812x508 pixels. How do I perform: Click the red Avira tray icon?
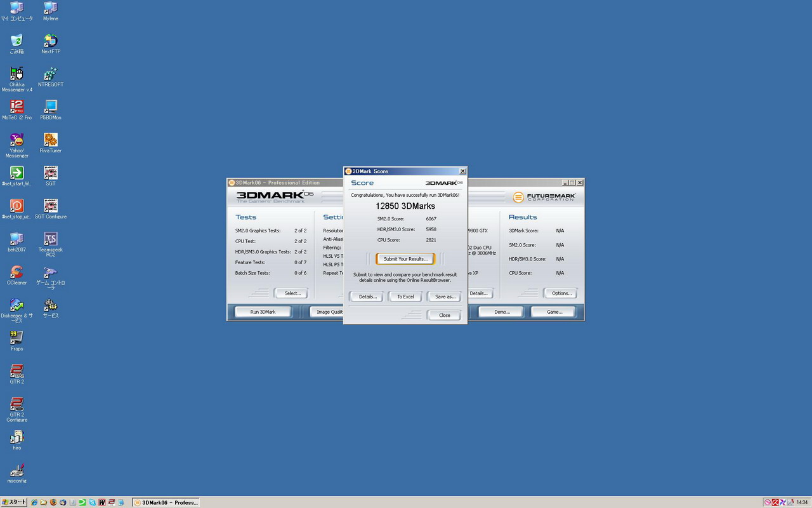point(775,502)
